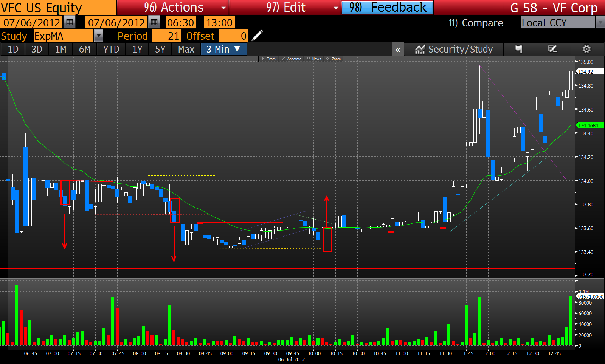Click the end date field 07/06/2012
Screen dimensions: 605x364
[x=116, y=23]
